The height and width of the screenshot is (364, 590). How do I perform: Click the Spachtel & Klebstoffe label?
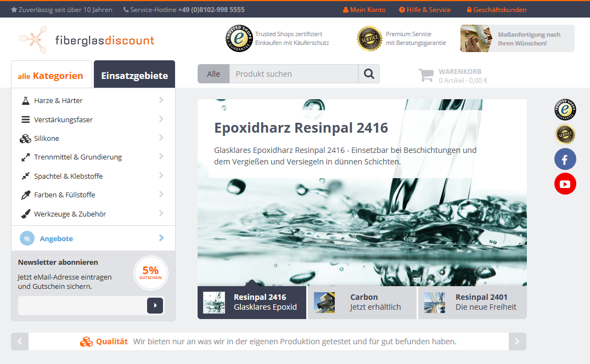click(69, 176)
